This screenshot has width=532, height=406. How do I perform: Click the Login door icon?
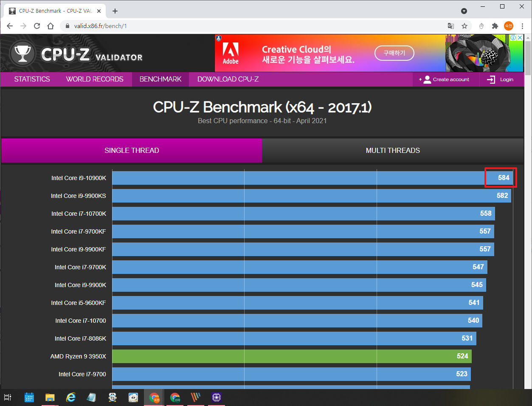(491, 79)
